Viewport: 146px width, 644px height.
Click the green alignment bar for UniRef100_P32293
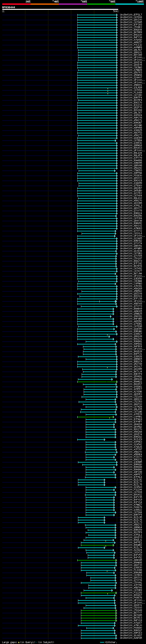point(99,593)
